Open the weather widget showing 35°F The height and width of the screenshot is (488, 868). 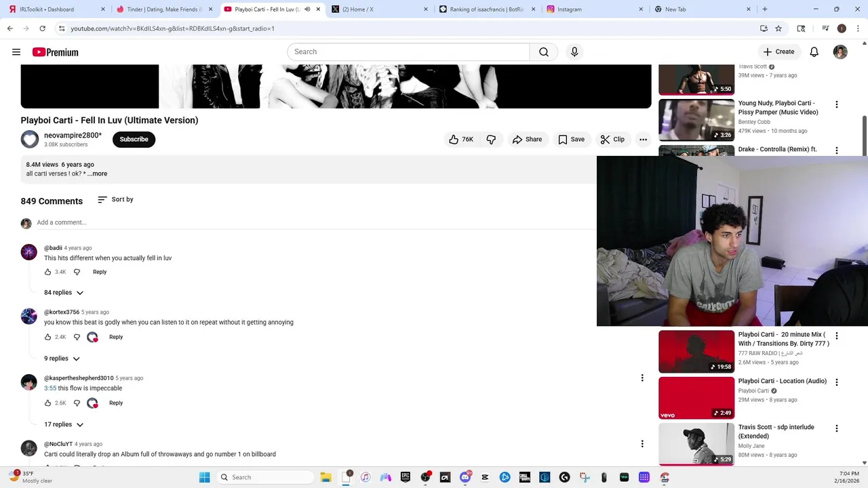click(31, 477)
